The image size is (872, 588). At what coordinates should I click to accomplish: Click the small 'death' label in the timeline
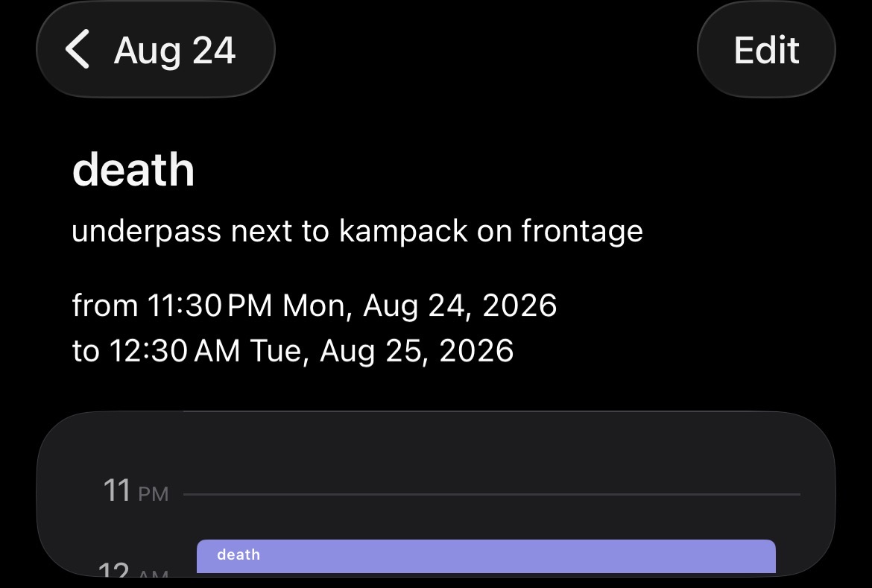pyautogui.click(x=238, y=554)
